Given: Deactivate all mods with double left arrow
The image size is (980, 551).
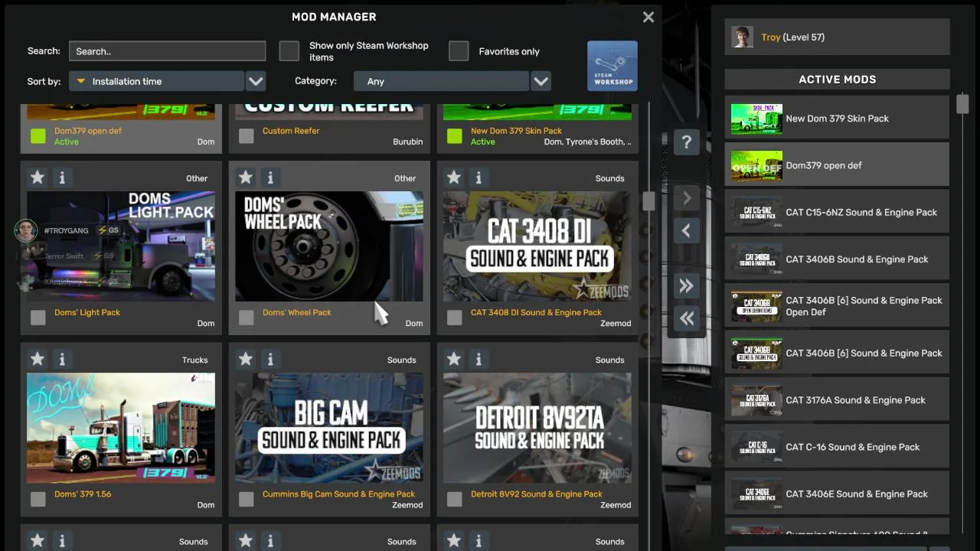Looking at the screenshot, I should (x=687, y=318).
